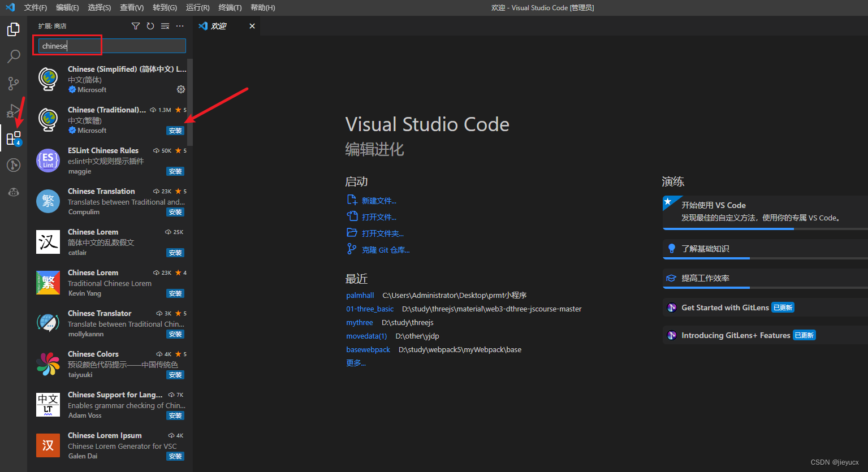Click the open folder icon under 启动
The image size is (868, 472).
[352, 233]
